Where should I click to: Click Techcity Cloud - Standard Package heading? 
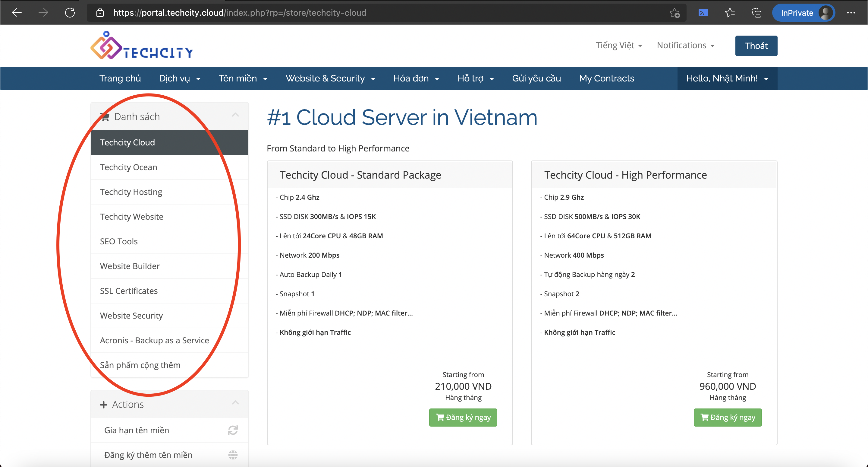(360, 175)
